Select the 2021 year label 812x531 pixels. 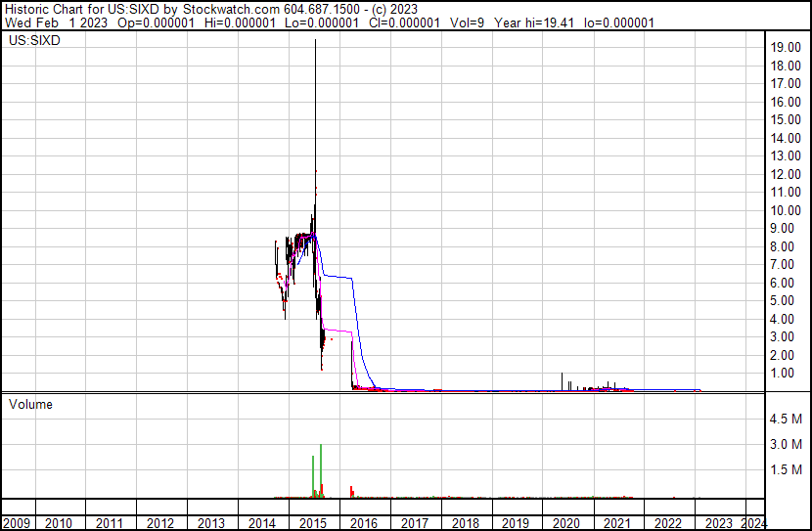click(617, 523)
